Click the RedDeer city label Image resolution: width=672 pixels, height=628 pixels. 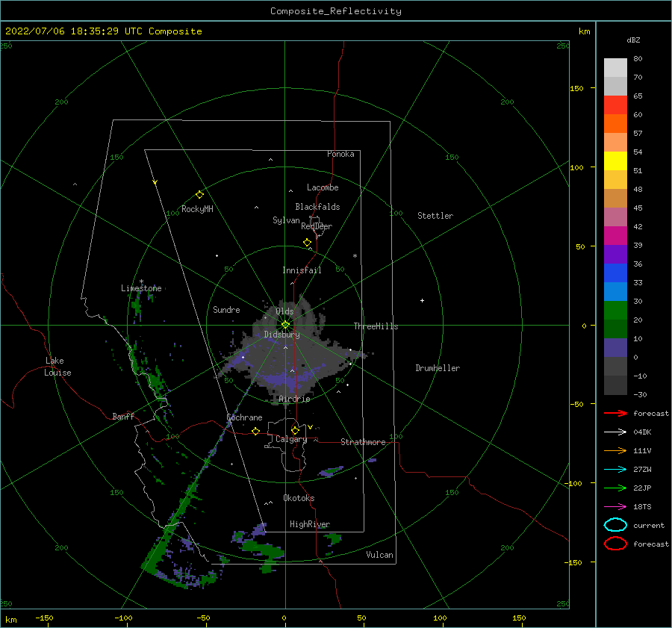pos(317,226)
